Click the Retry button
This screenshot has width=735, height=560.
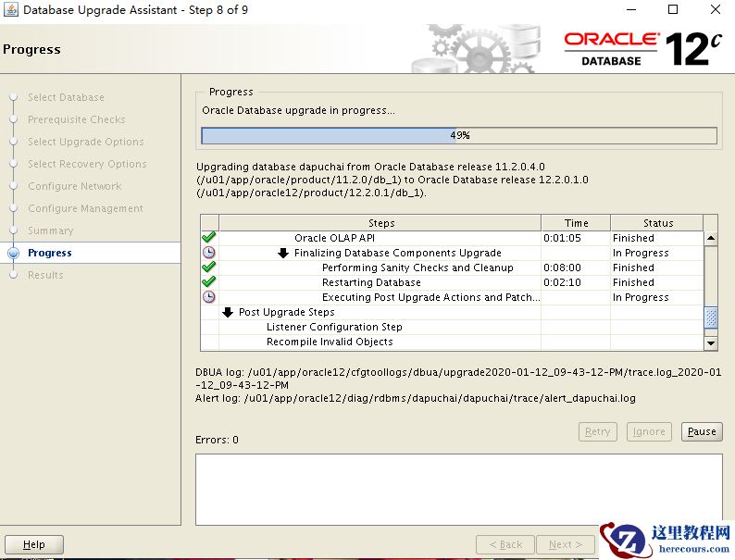pyautogui.click(x=598, y=431)
